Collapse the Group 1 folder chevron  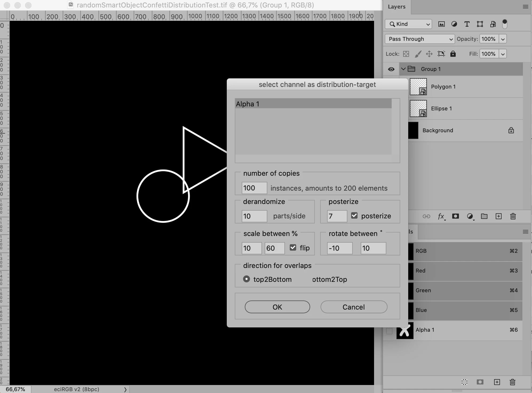(x=403, y=69)
